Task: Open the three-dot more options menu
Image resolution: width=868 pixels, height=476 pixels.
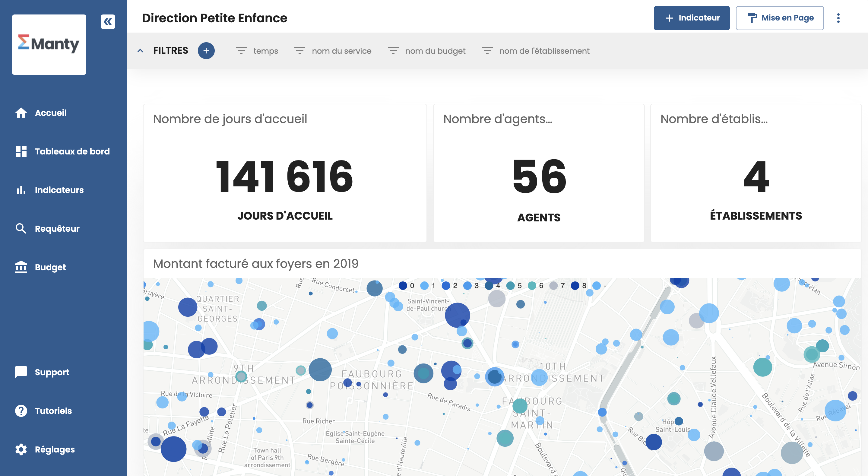Action: point(838,18)
